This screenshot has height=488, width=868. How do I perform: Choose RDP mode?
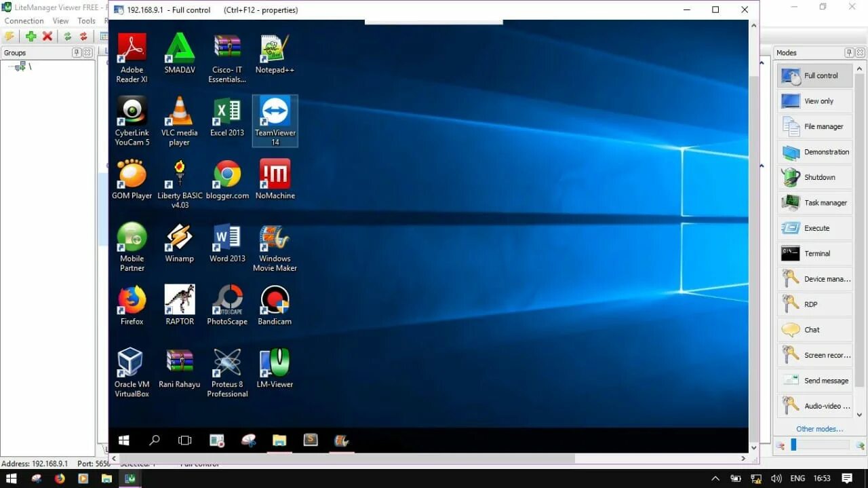coord(814,304)
